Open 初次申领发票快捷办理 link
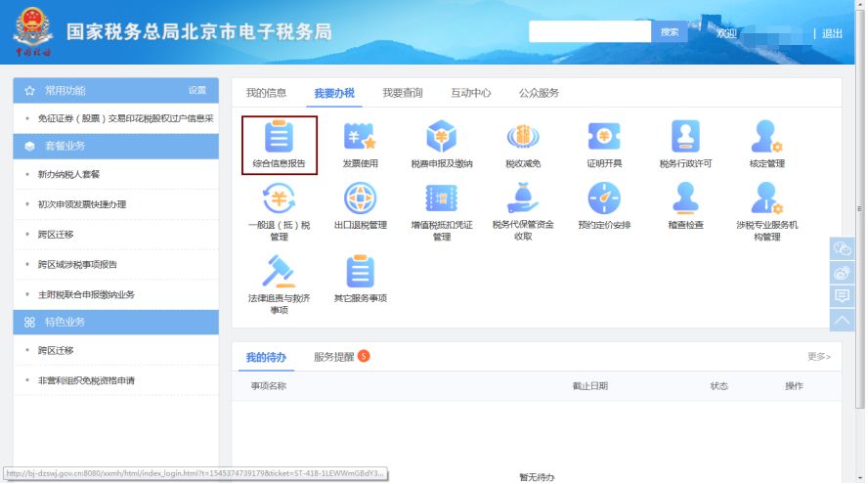This screenshot has height=484, width=868. pos(82,204)
